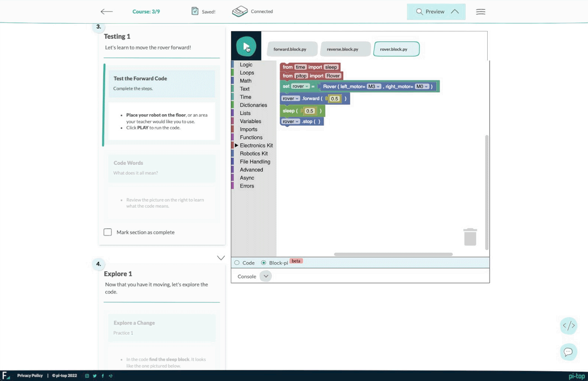Viewport: 588px width, 381px height.
Task: Click the Preview button
Action: coord(436,12)
